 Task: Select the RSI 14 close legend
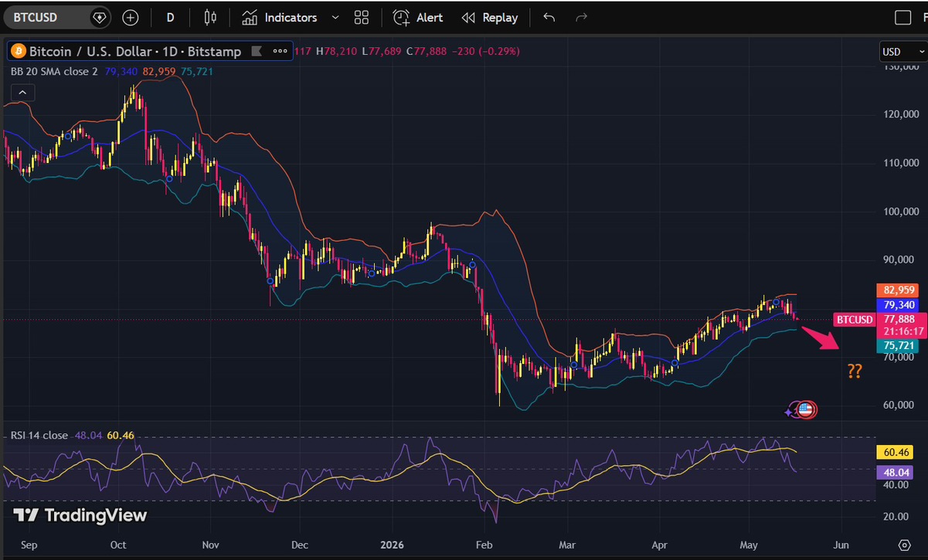pyautogui.click(x=39, y=436)
